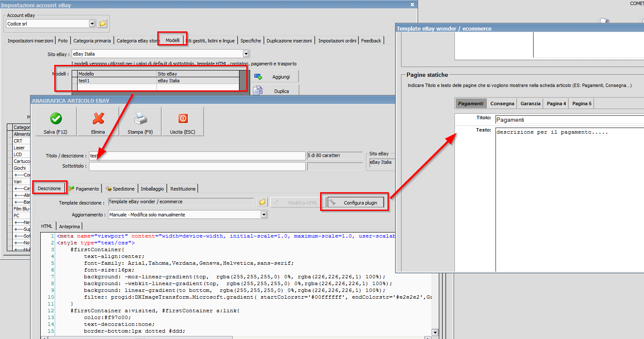Click the Testo description text area
Image resolution: width=644 pixels, height=339 pixels.
click(570, 199)
